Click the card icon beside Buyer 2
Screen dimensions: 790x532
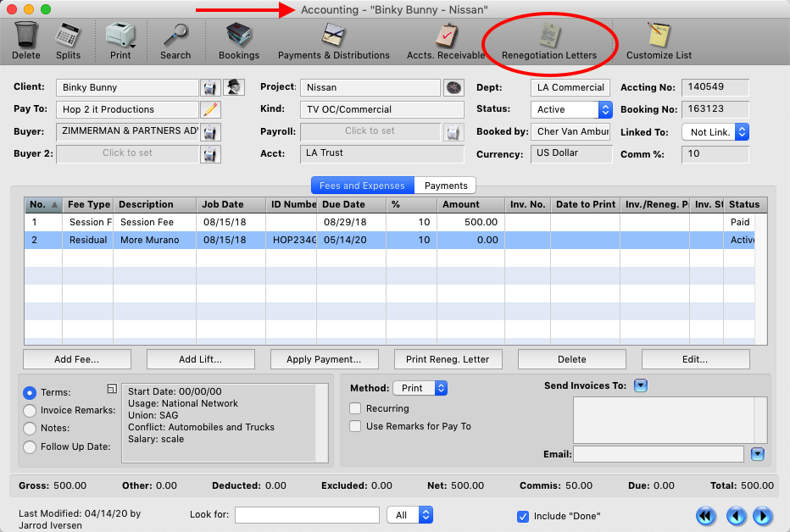pyautogui.click(x=210, y=154)
